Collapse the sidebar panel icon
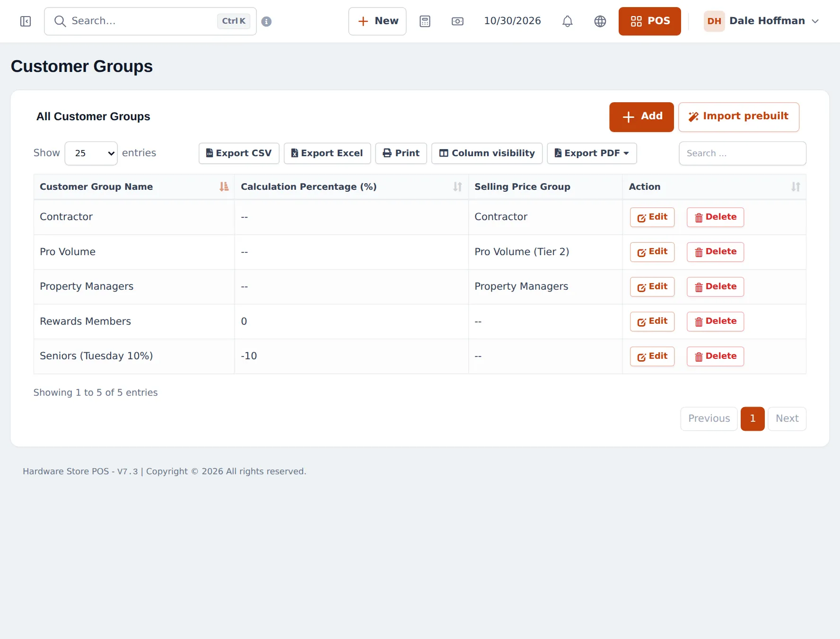This screenshot has width=840, height=639. click(x=26, y=21)
